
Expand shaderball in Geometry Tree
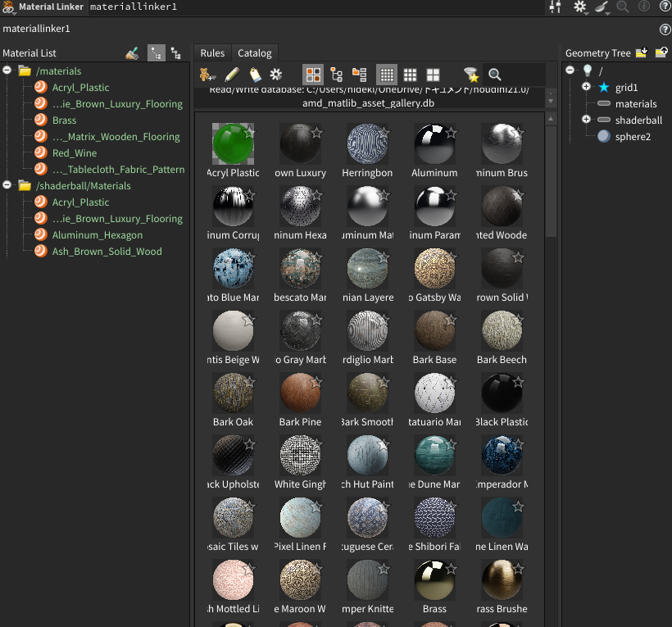(x=586, y=119)
